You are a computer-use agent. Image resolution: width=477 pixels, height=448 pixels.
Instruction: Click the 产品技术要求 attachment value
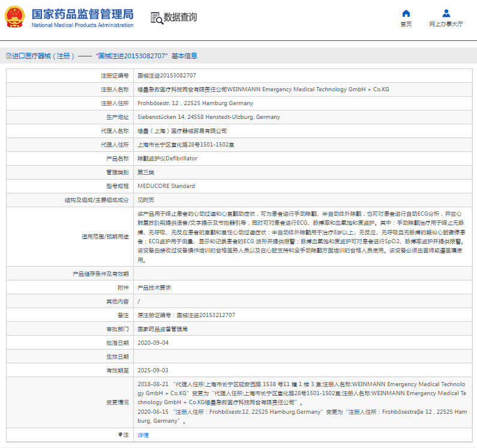click(x=154, y=288)
